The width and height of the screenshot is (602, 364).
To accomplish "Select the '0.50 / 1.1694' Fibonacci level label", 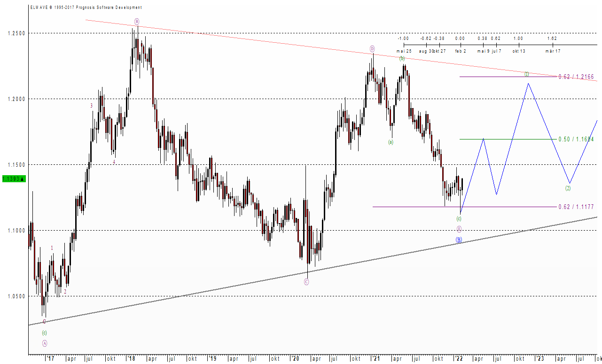I will 576,139.
